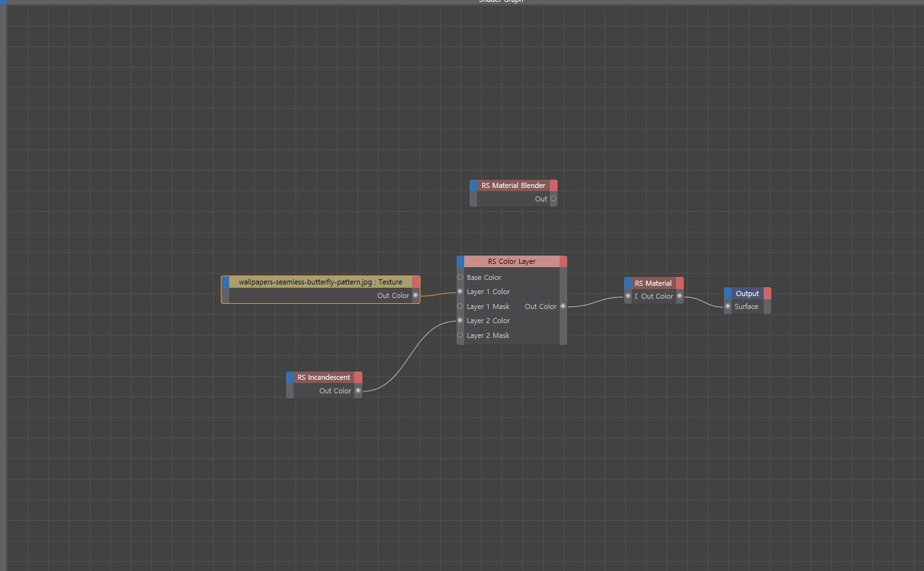Click the 'Base Color' label in RS Color Layer
This screenshot has height=571, width=924.
coord(484,277)
